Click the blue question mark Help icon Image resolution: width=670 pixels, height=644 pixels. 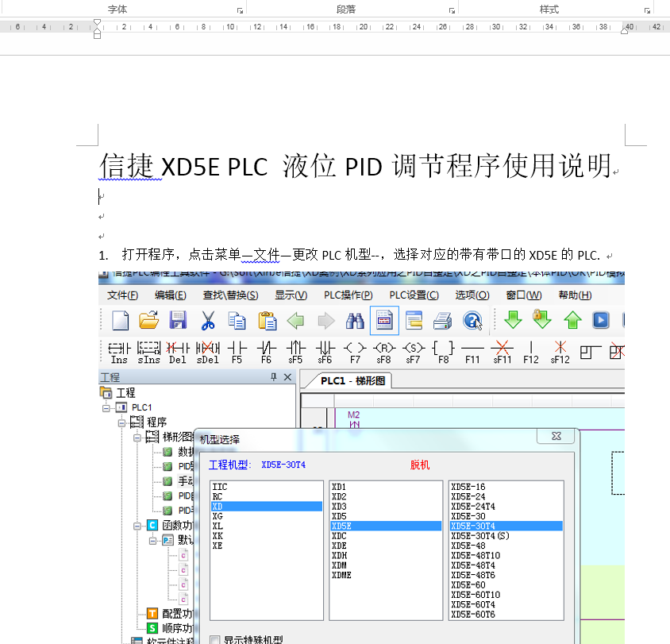(x=472, y=320)
